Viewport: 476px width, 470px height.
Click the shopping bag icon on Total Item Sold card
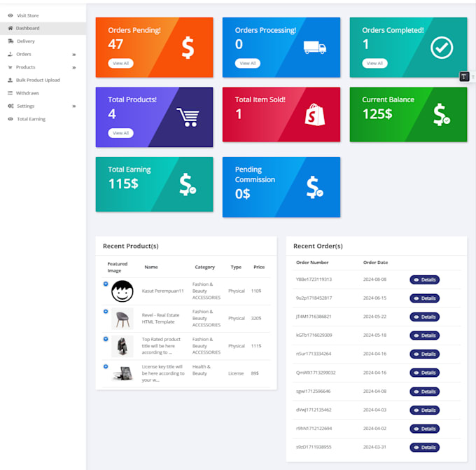click(315, 115)
